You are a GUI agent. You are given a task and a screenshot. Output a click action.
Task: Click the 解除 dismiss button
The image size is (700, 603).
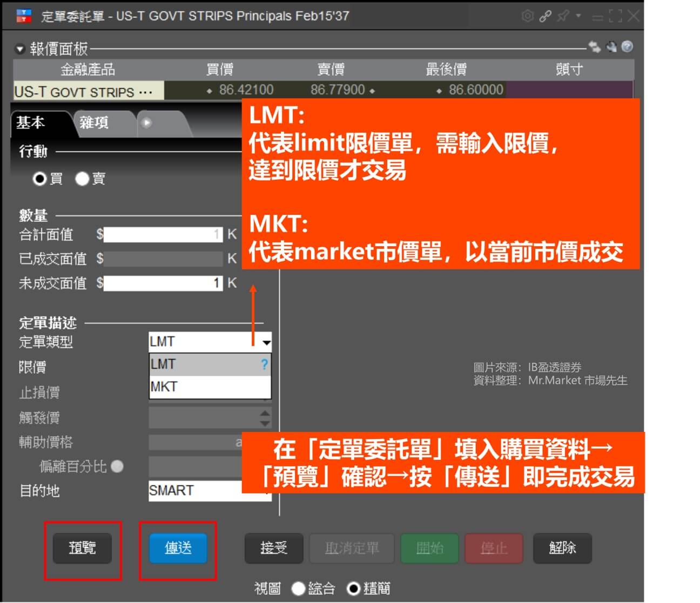[562, 548]
